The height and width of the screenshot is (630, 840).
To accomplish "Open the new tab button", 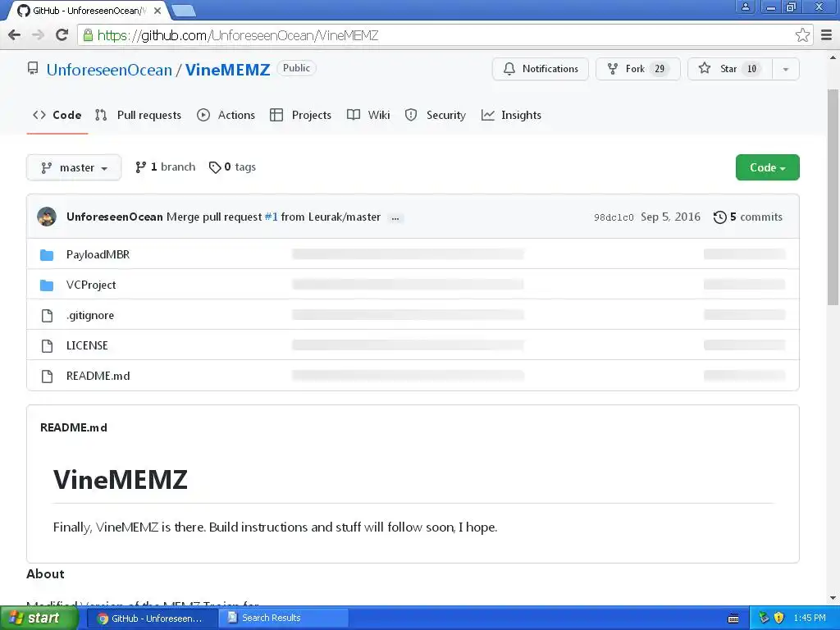I will tap(184, 10).
